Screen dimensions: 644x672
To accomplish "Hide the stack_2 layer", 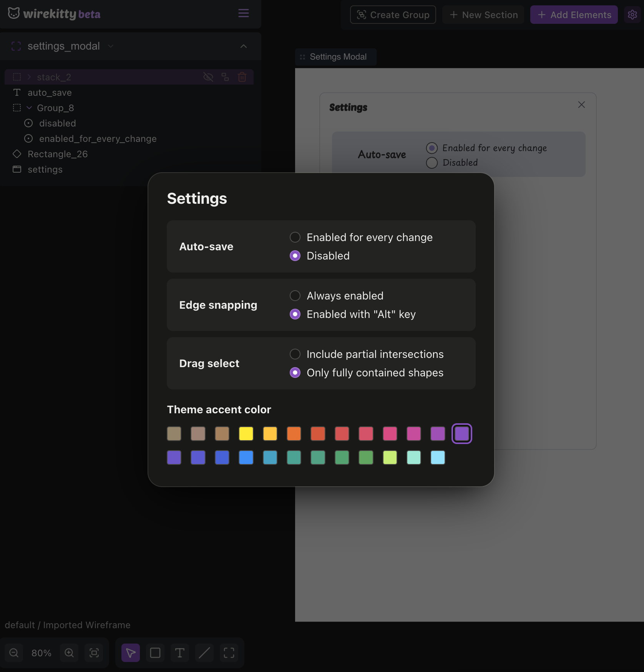I will pyautogui.click(x=208, y=77).
